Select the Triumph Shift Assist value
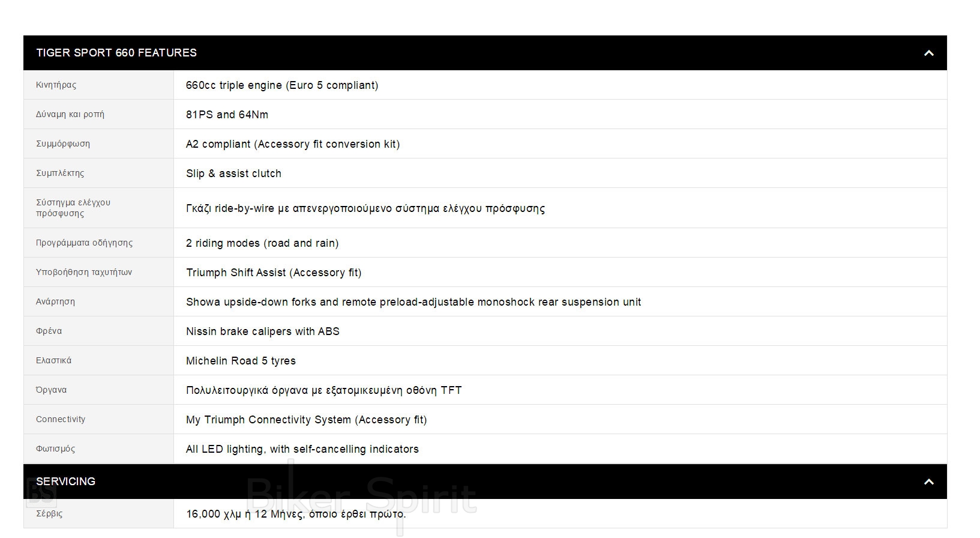Image resolution: width=980 pixels, height=538 pixels. point(274,273)
